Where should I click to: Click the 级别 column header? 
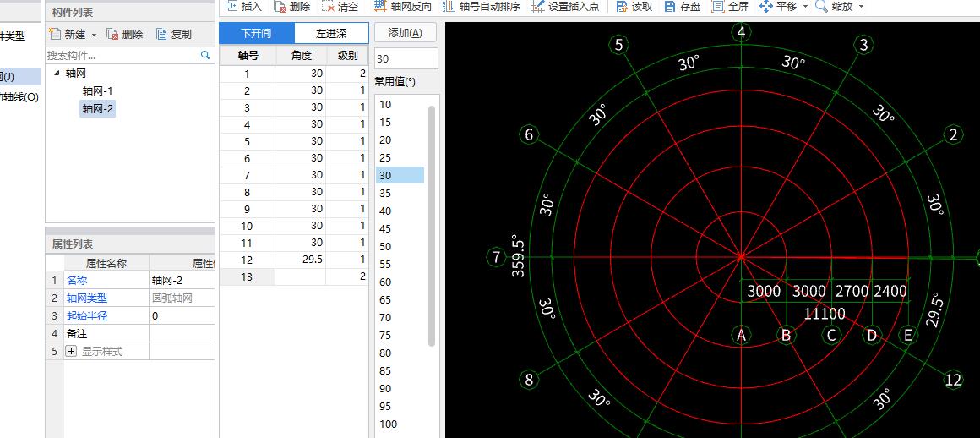(347, 55)
